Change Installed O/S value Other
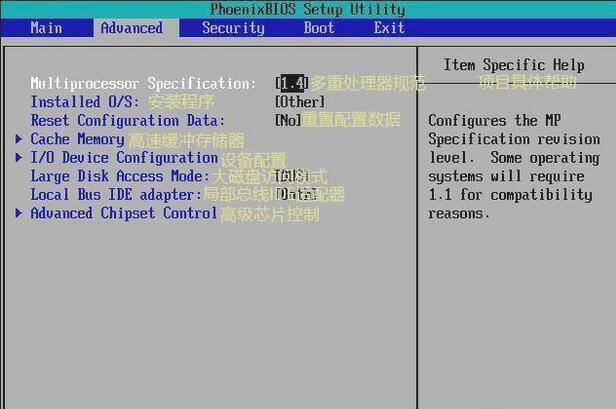 [x=300, y=102]
